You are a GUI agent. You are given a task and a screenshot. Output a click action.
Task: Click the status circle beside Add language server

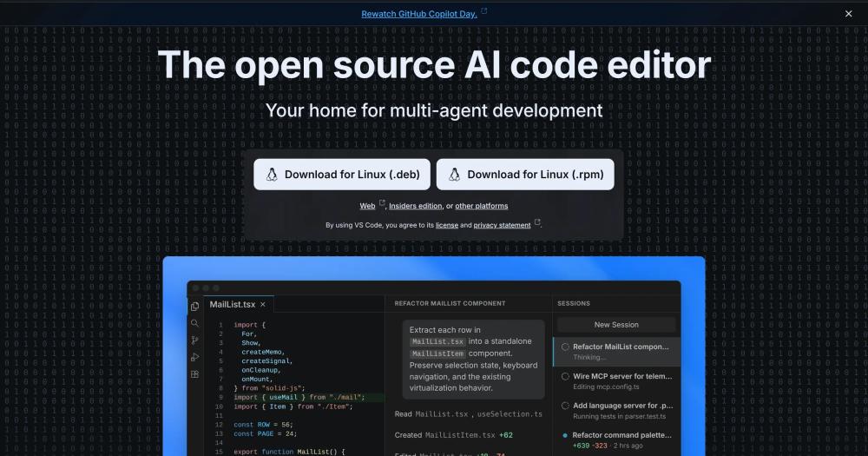[565, 406]
